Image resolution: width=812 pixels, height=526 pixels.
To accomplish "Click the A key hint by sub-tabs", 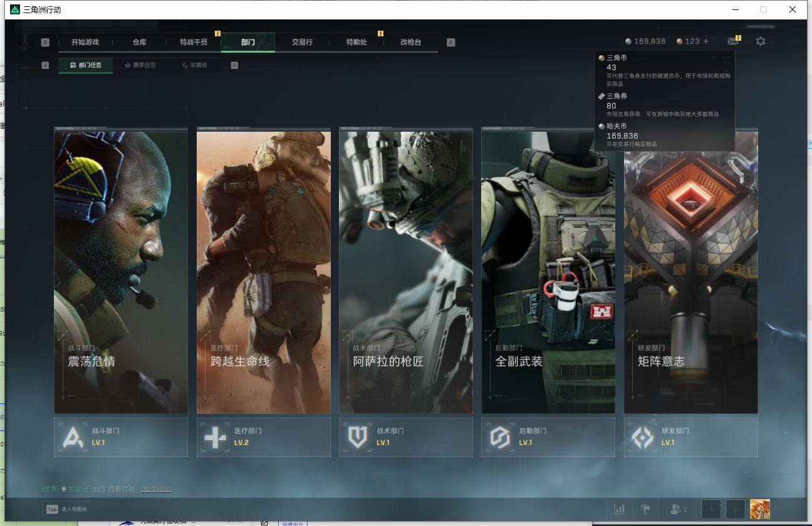I will pos(45,65).
